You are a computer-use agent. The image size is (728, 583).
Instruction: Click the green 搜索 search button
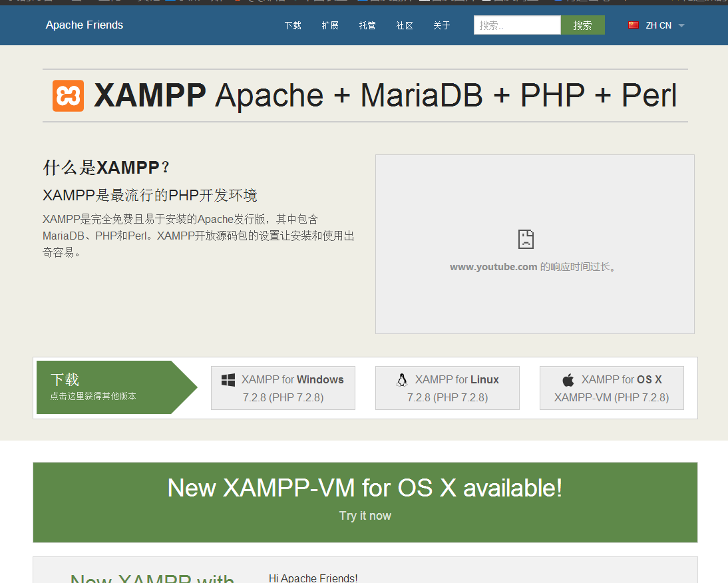coord(583,25)
